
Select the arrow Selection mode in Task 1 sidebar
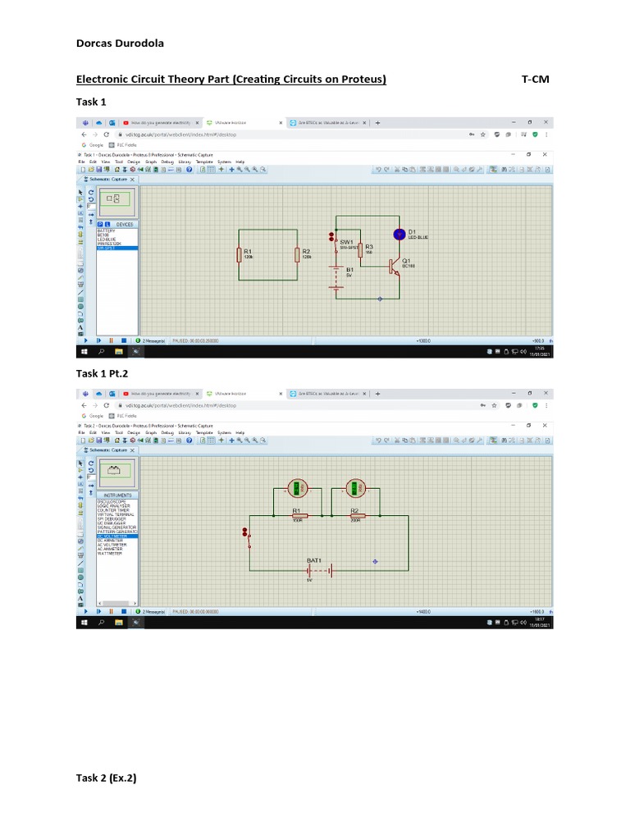pos(80,192)
